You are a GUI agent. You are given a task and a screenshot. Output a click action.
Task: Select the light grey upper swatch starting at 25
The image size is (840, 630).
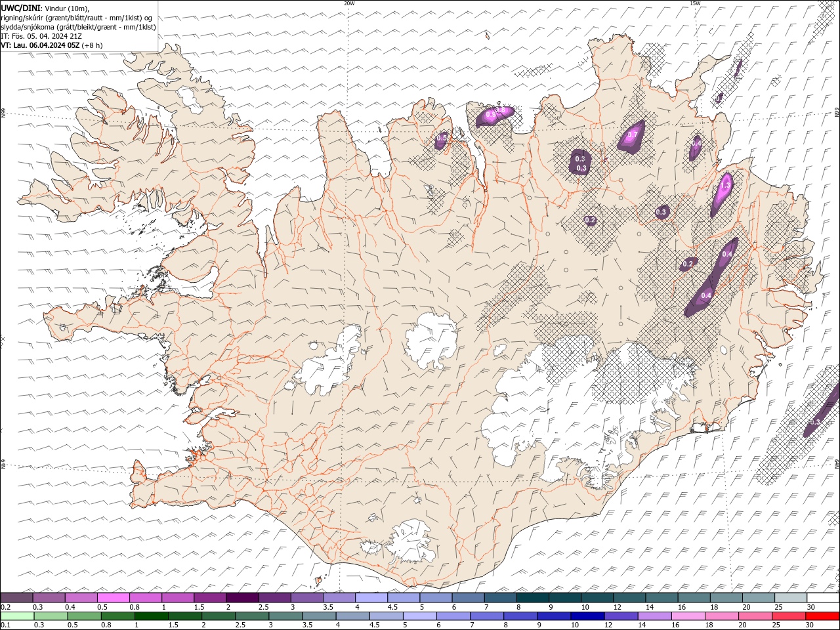click(791, 598)
